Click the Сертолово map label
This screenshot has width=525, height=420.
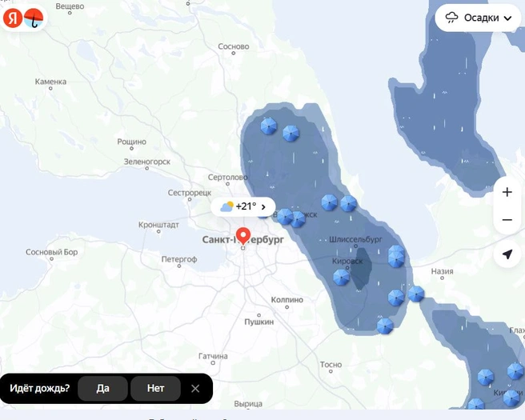tap(227, 177)
